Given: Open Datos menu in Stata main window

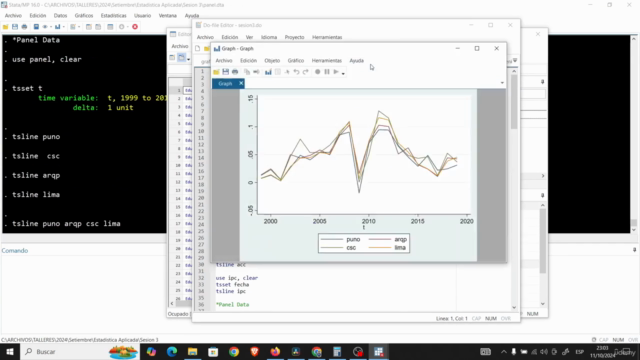Looking at the screenshot, I should click(60, 16).
